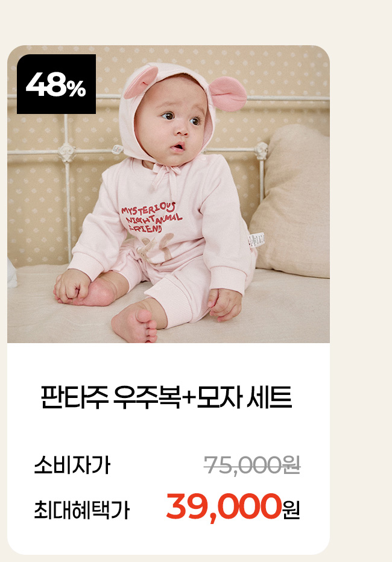Viewport: 392px width, 562px height.
Task: Click the pink left ear of hat
Action: [x=141, y=83]
